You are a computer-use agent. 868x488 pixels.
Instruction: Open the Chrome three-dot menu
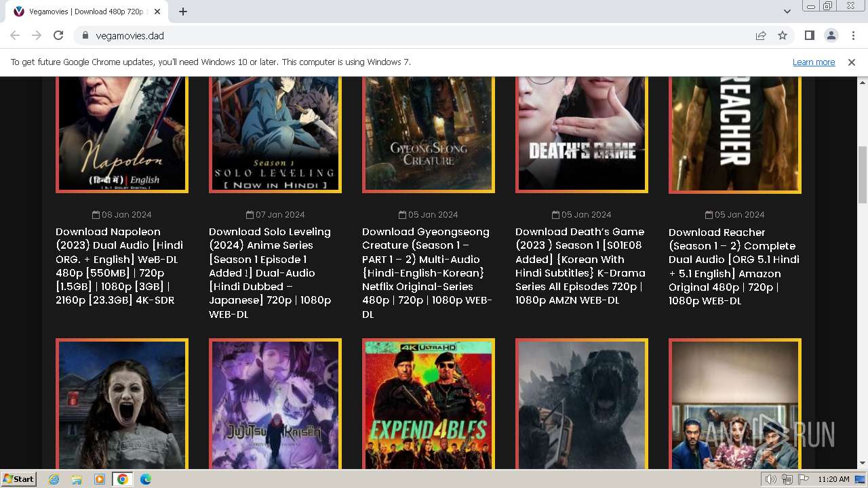(x=853, y=35)
